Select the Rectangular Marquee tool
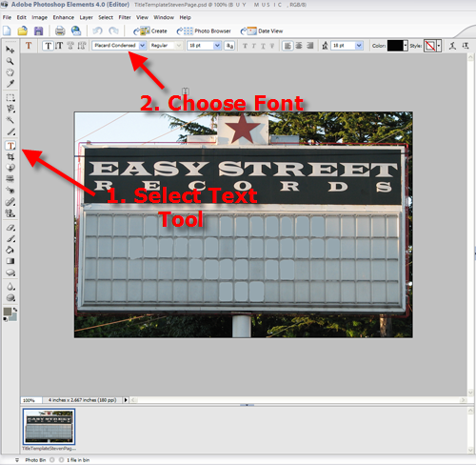Viewport: 476px width, 465px height. (10, 98)
